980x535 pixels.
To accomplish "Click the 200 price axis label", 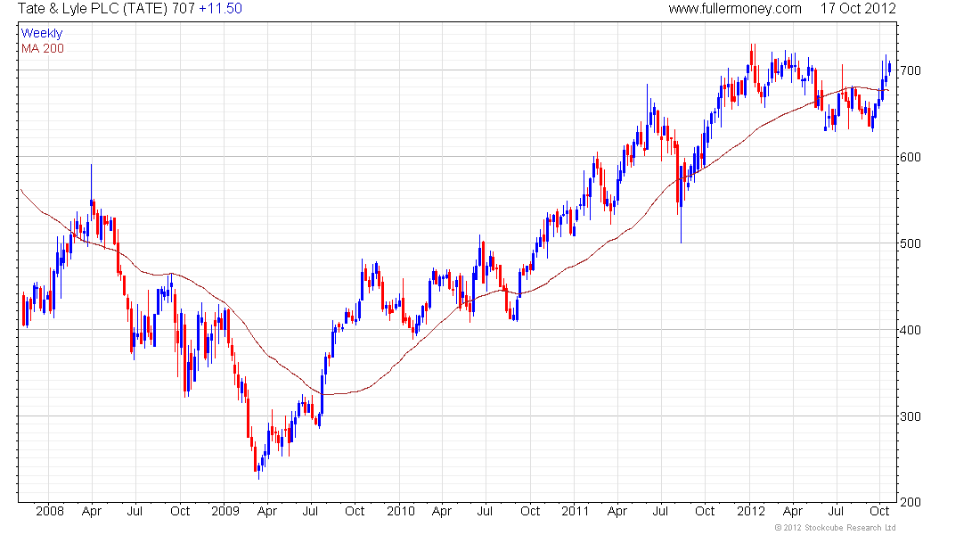I will [911, 502].
